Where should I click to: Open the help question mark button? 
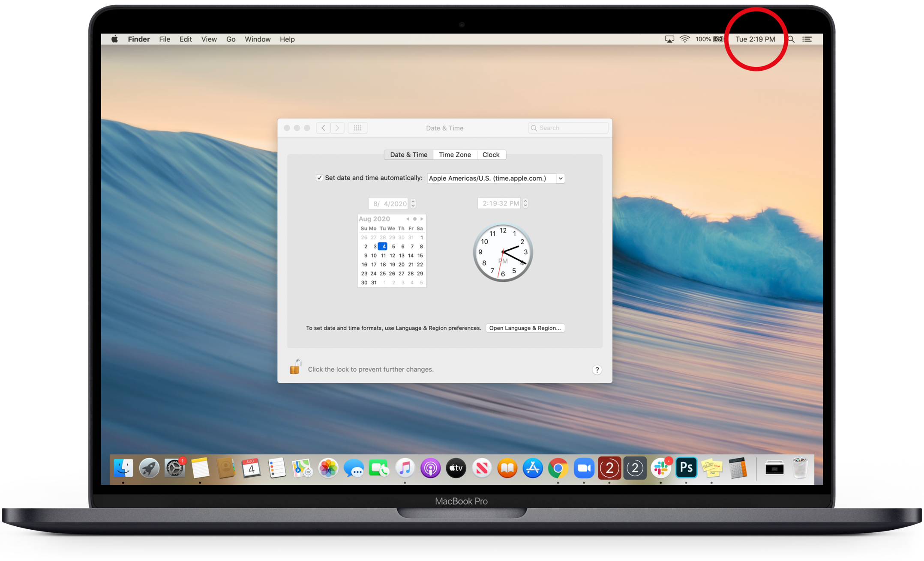click(597, 370)
